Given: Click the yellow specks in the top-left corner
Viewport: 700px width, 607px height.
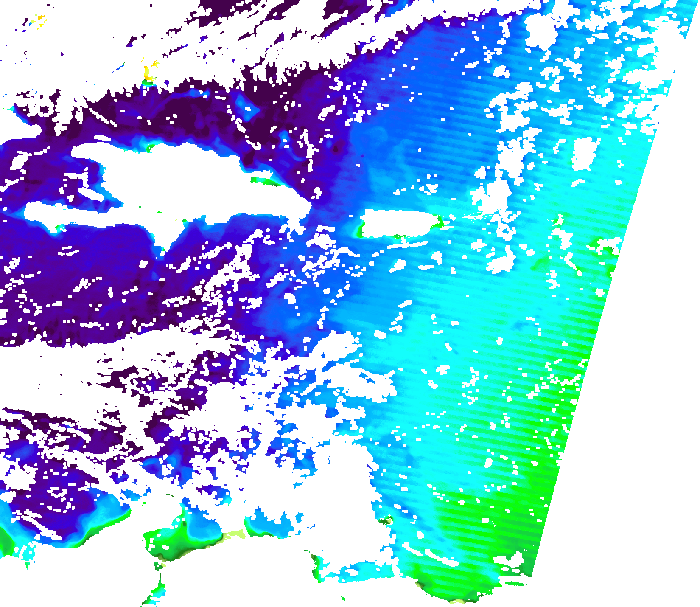Looking at the screenshot, I should pyautogui.click(x=39, y=20).
